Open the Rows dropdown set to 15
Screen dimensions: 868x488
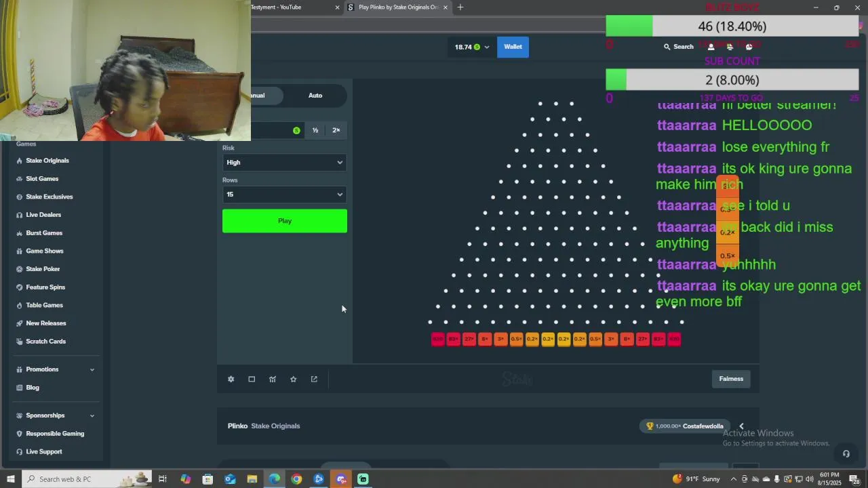pyautogui.click(x=285, y=195)
